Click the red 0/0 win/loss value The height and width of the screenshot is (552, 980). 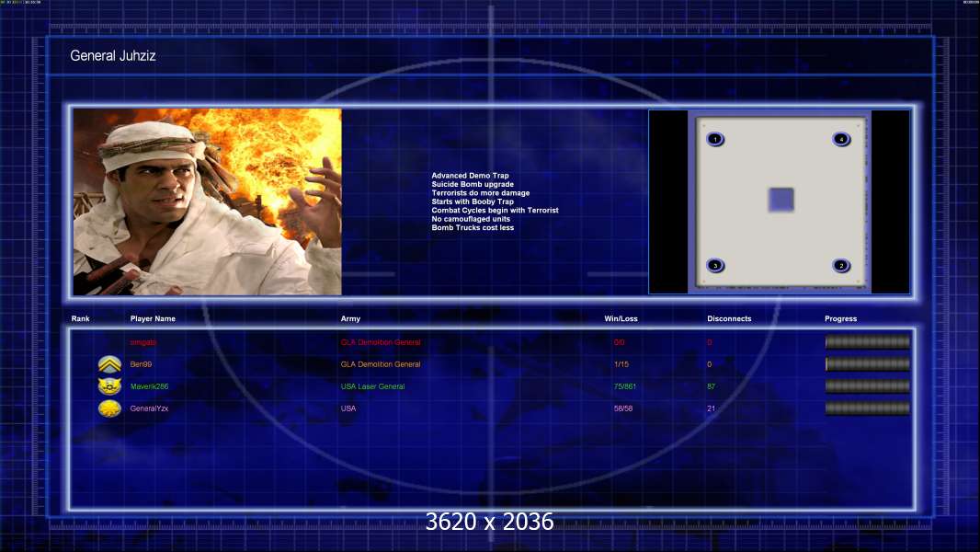[620, 342]
